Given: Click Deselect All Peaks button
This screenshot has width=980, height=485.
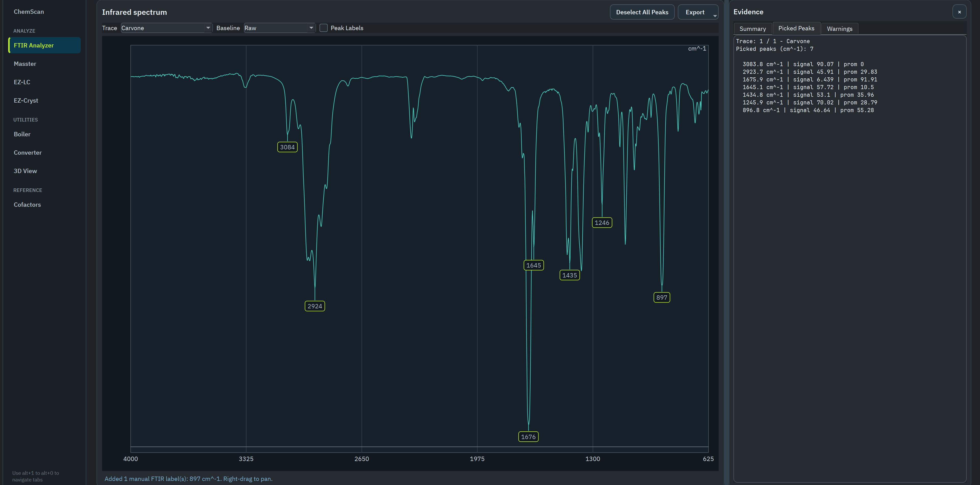Looking at the screenshot, I should point(642,12).
